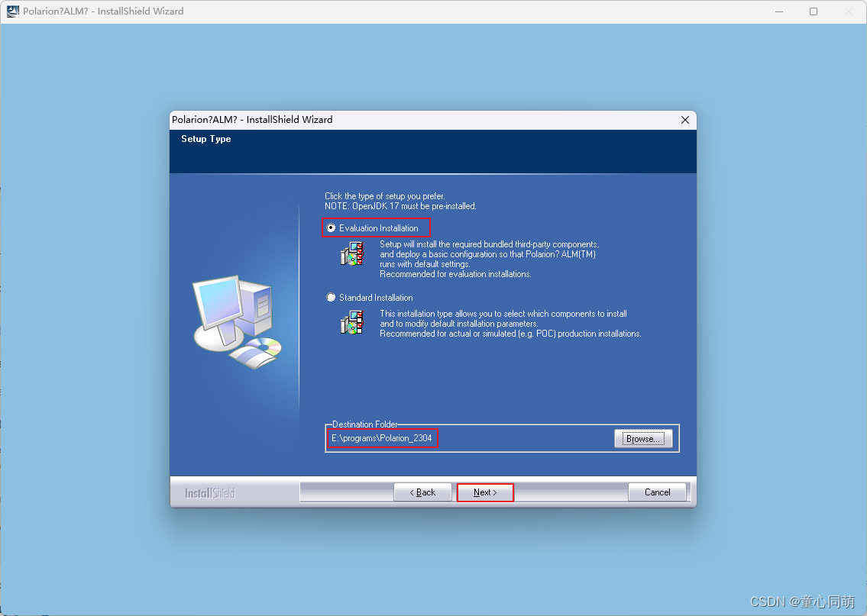Click the Next button
Screen dimensions: 867x616
485,492
